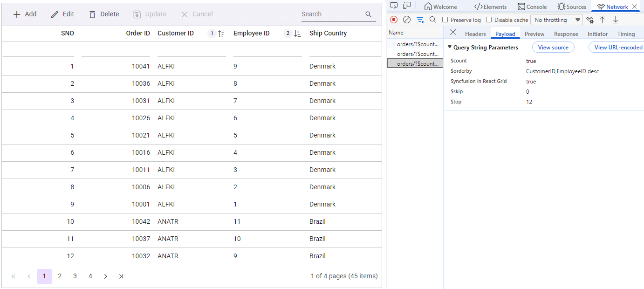Collapse Query String Parameters section

coord(450,47)
